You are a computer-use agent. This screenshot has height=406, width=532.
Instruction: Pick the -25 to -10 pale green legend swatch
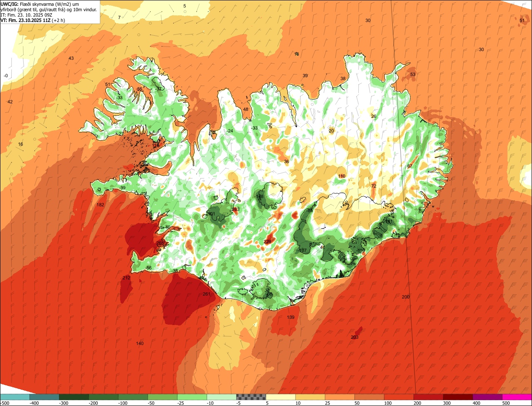192,397
